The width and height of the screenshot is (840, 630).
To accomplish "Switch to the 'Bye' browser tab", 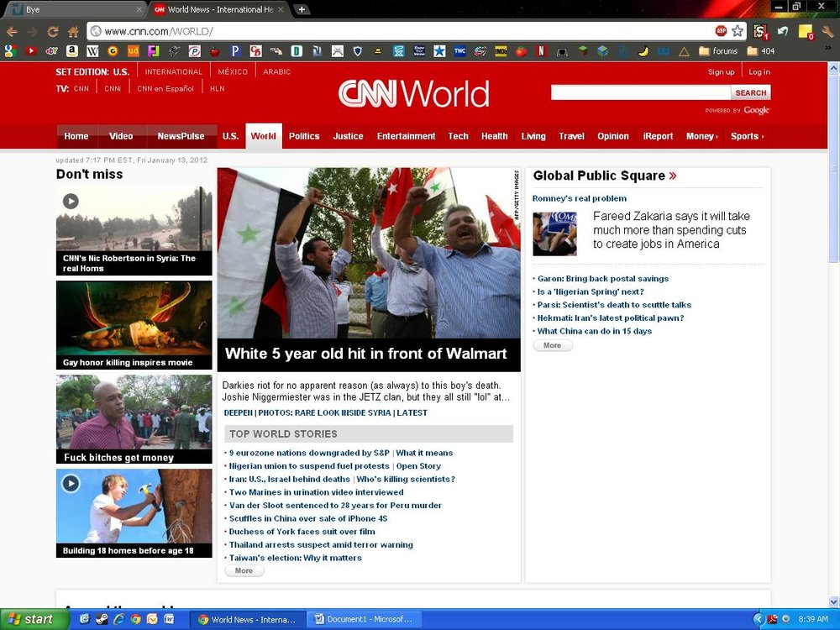I will coord(73,9).
